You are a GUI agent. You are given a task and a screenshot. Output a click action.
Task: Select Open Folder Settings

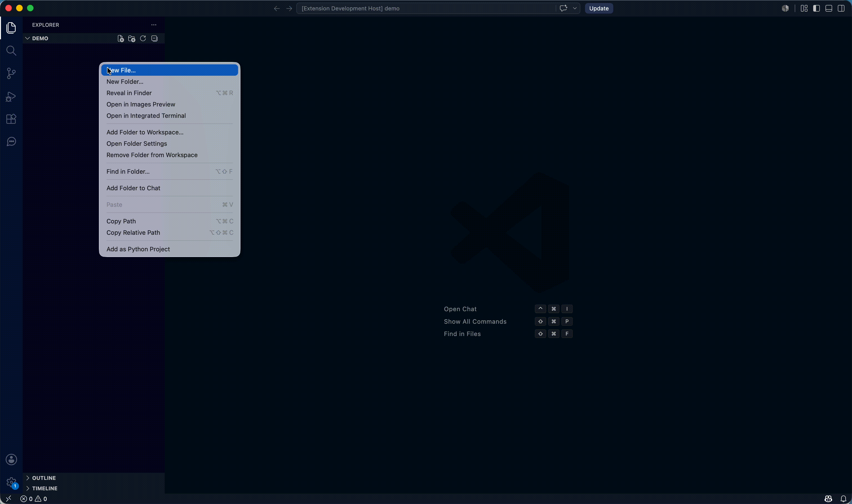point(169,144)
